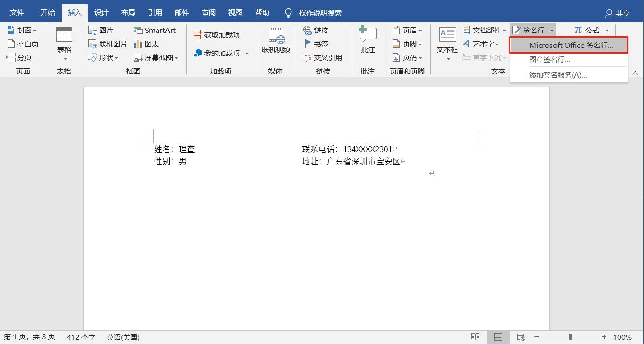Click the 共享 share button

coord(617,13)
